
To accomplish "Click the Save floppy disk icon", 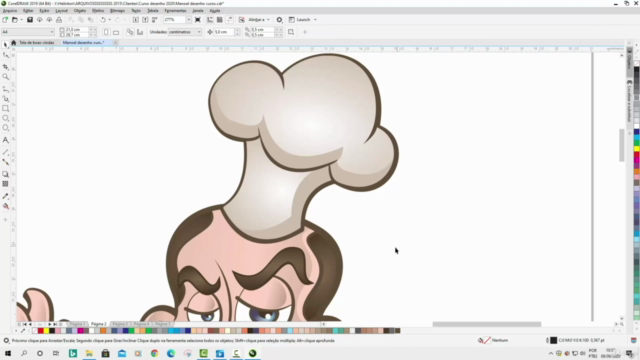I will tap(30, 20).
